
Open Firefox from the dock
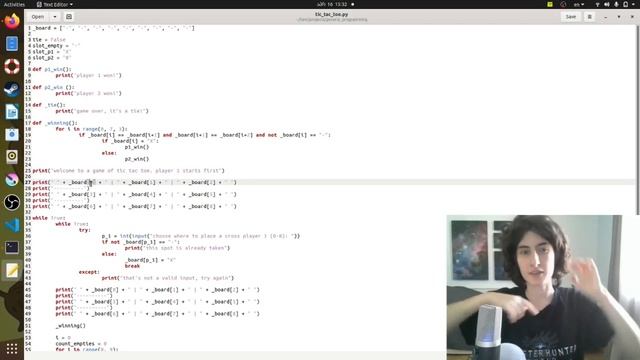pyautogui.click(x=12, y=21)
